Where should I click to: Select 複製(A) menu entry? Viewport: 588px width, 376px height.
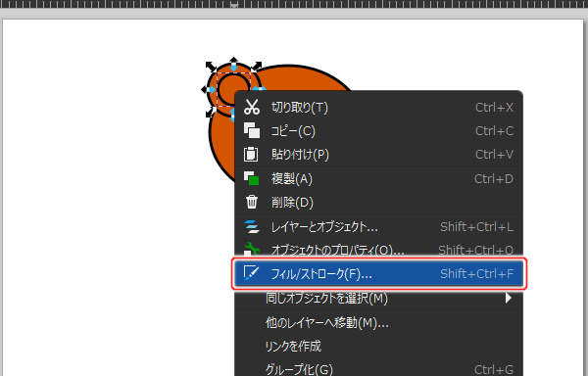(378, 178)
